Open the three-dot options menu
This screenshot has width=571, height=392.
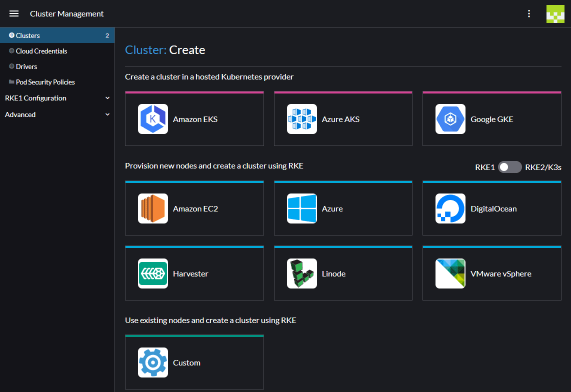(x=529, y=13)
